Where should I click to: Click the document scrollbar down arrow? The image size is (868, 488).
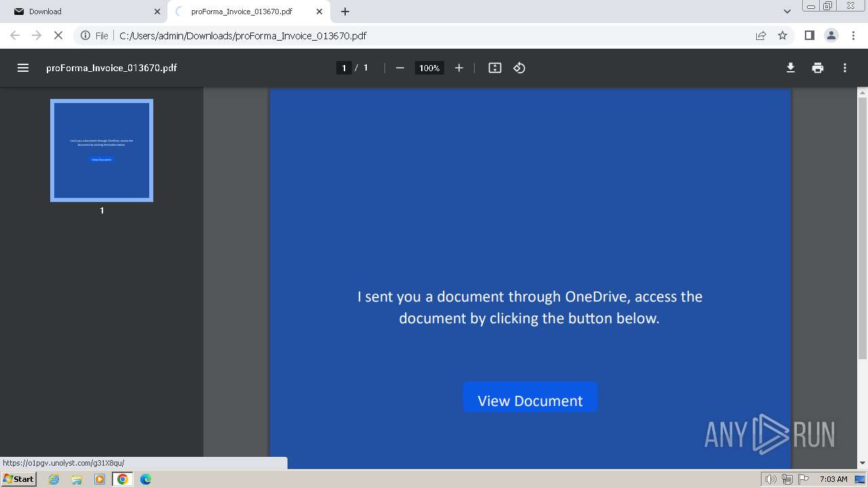[863, 464]
